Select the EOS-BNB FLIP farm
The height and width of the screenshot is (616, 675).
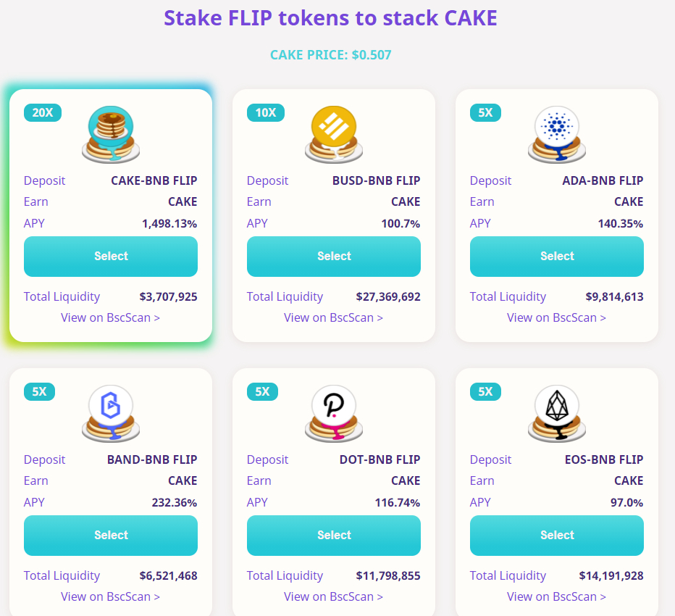point(557,536)
